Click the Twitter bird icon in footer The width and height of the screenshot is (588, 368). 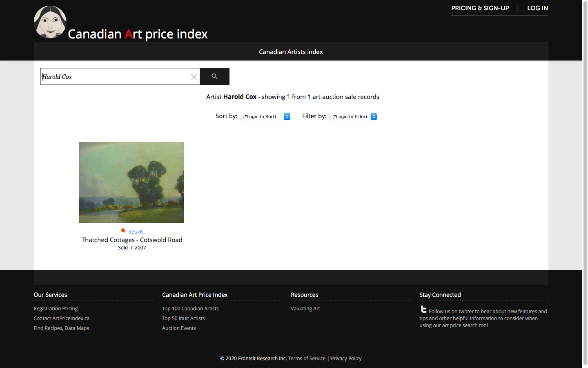(423, 310)
